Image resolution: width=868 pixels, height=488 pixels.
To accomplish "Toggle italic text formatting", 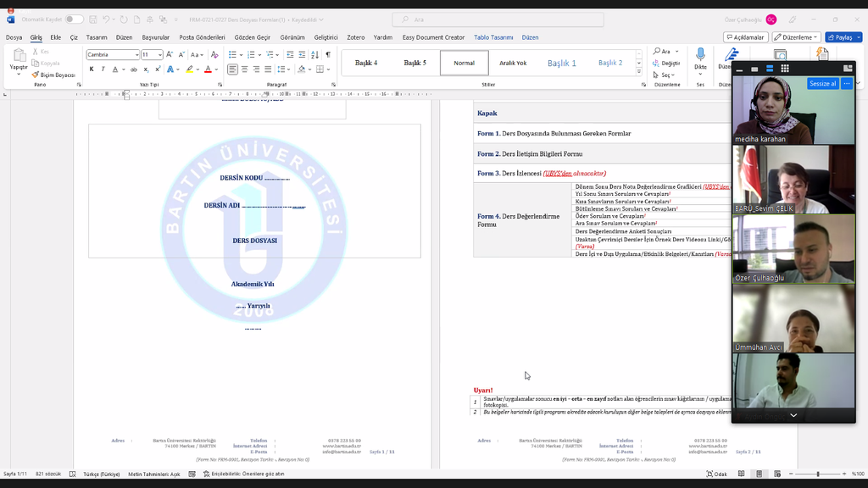I will (103, 69).
